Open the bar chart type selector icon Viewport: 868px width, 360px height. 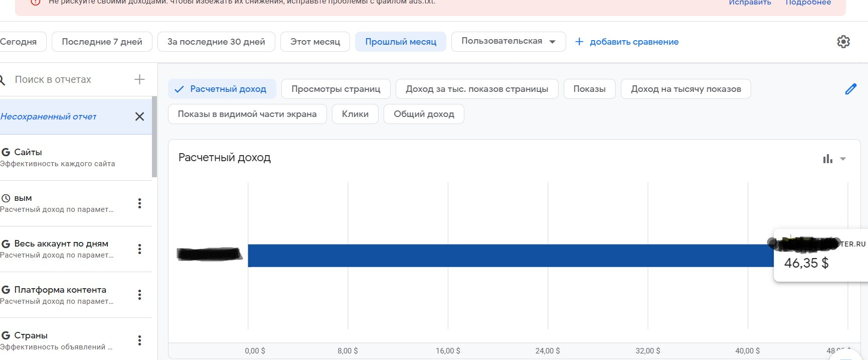coord(828,159)
